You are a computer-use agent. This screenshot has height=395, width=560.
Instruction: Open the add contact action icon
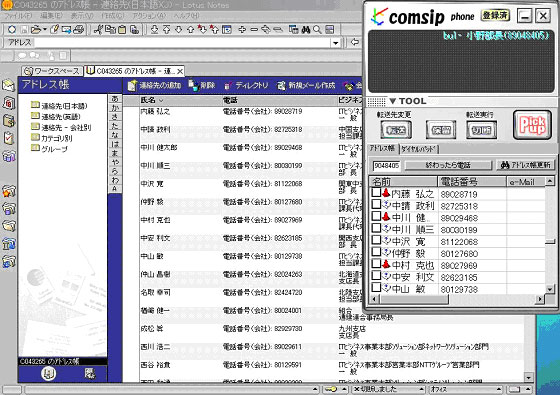(x=132, y=85)
